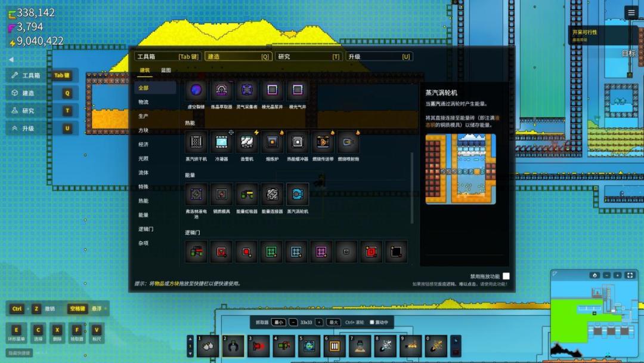Switch to the 建筑 sub-tab
This screenshot has height=363, width=644.
(x=144, y=70)
